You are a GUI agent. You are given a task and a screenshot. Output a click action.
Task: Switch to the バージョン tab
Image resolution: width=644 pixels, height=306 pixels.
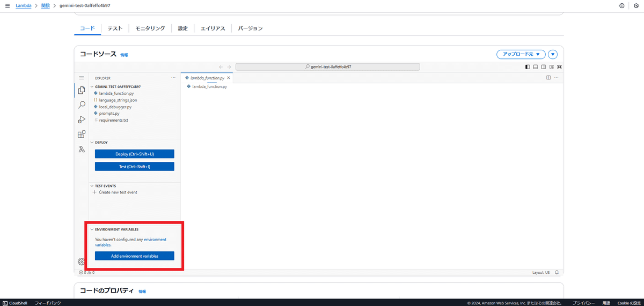[250, 28]
